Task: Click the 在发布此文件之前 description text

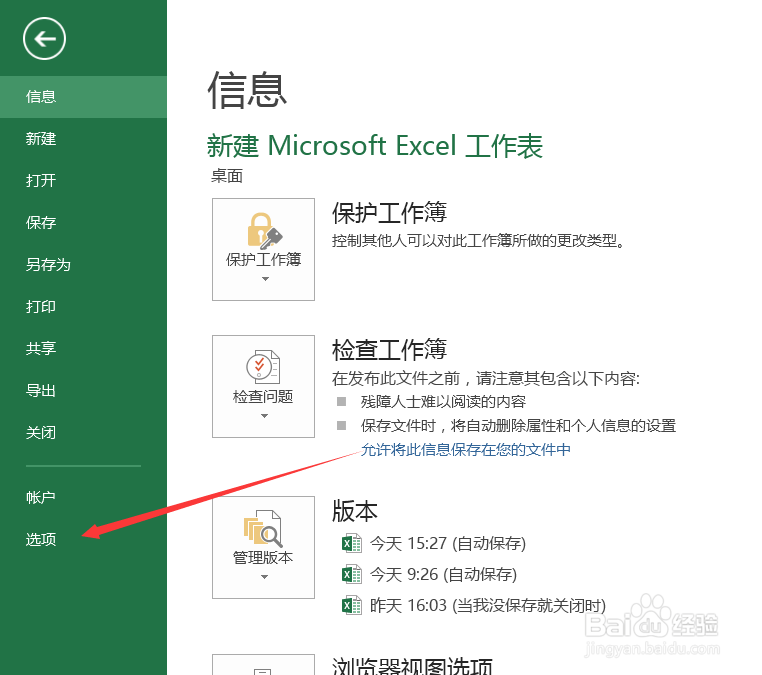Action: pos(486,378)
